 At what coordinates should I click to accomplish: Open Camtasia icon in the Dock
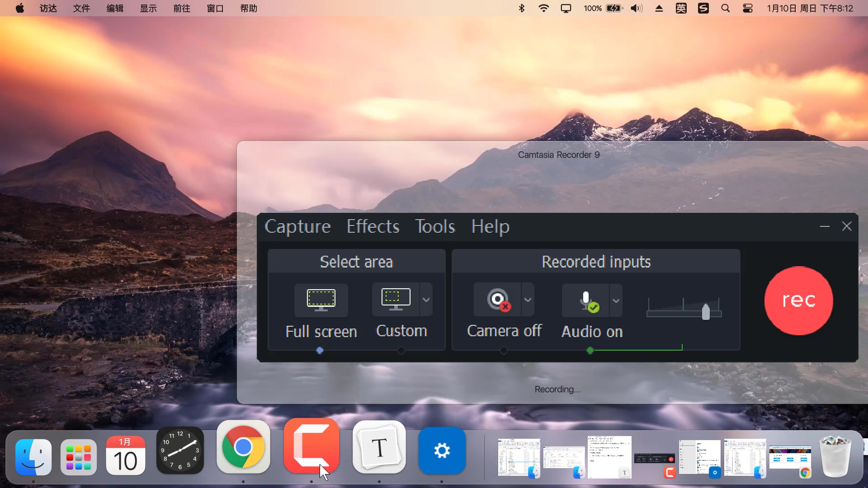coord(311,446)
